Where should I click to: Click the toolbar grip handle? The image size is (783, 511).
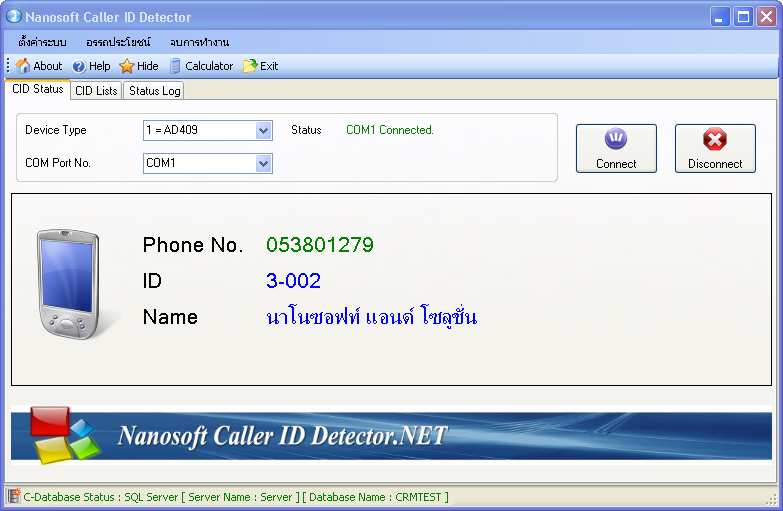pyautogui.click(x=8, y=65)
